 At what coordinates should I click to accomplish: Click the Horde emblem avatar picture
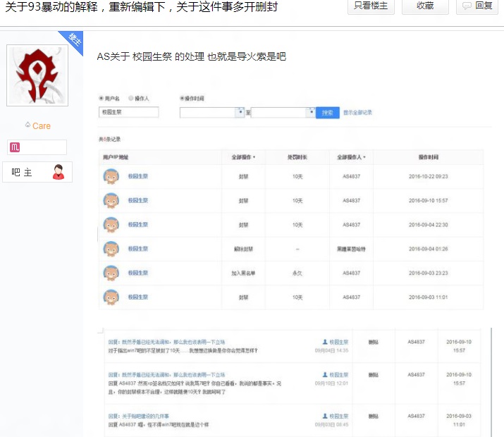tap(37, 75)
